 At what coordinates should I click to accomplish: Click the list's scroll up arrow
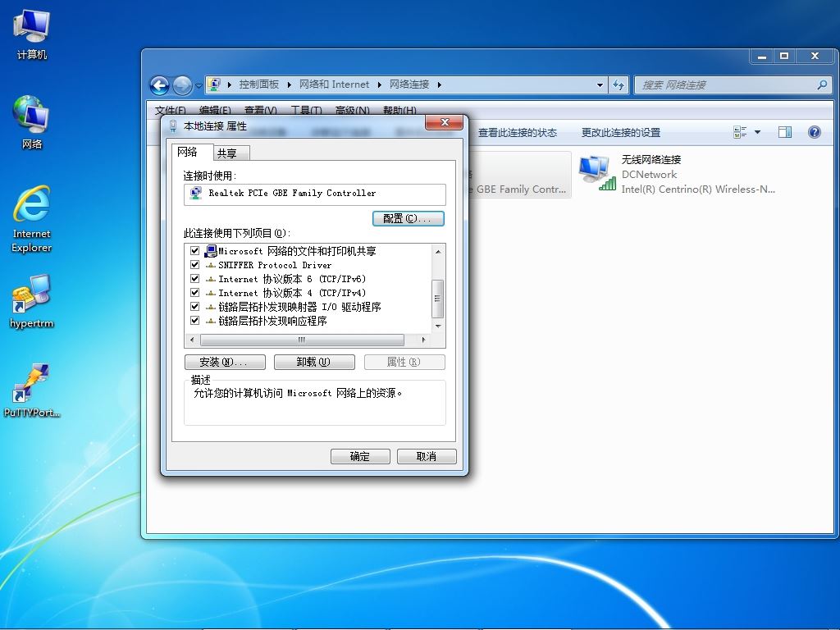(438, 251)
